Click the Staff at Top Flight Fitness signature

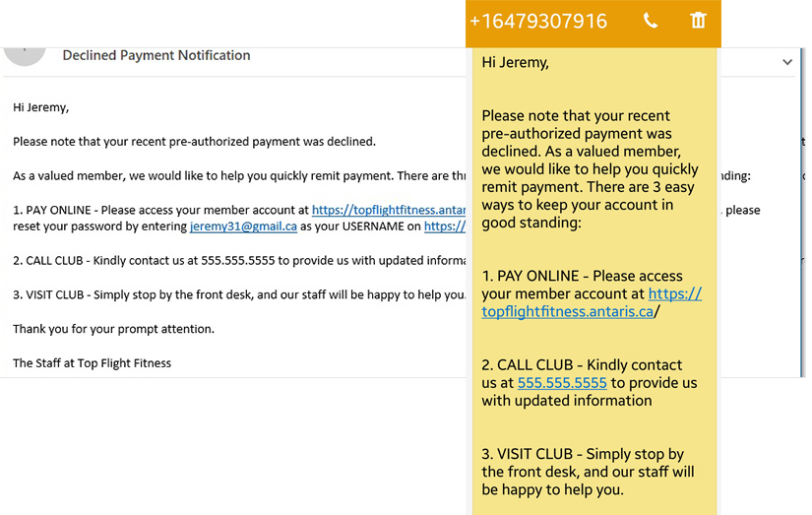click(92, 363)
